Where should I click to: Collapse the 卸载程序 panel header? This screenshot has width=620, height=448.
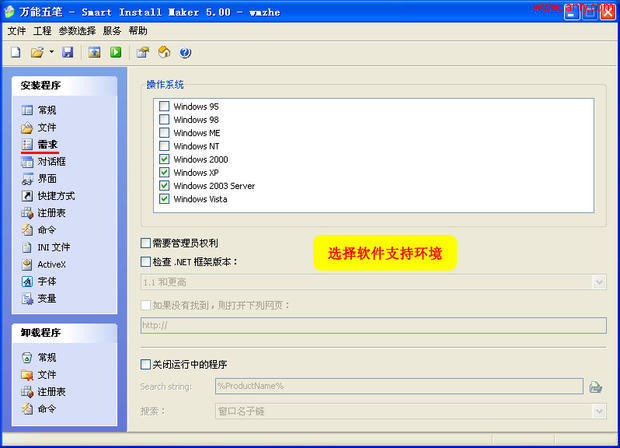point(64,333)
